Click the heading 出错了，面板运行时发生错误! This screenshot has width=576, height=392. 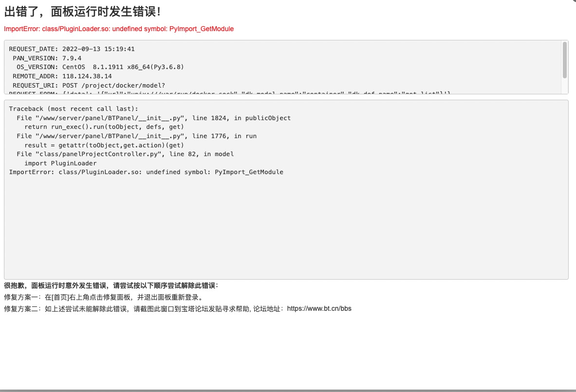coord(83,12)
